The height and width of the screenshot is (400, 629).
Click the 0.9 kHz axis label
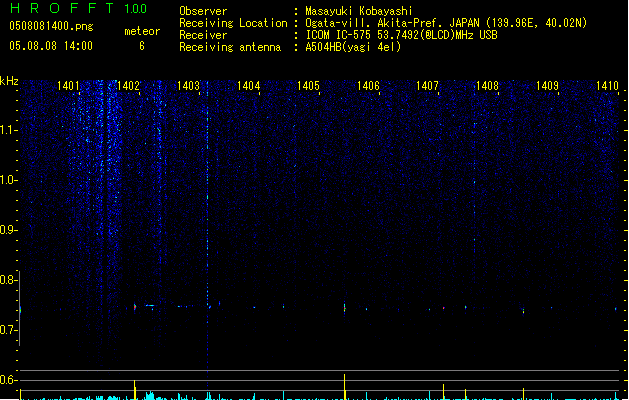[x=8, y=230]
